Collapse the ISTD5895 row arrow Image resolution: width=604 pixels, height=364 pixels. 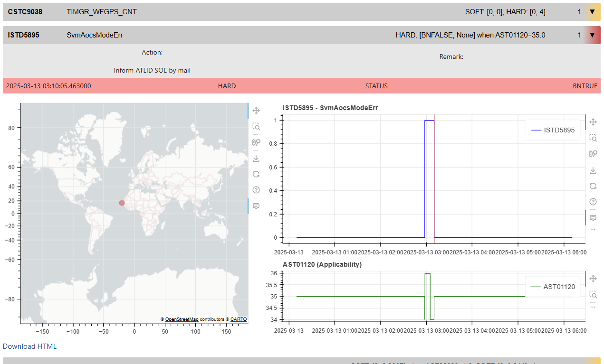(592, 35)
